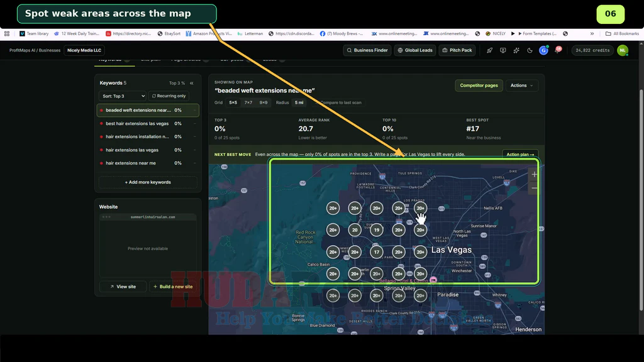Select the 9×9 grid size
This screenshot has width=644, height=362.
tap(264, 102)
